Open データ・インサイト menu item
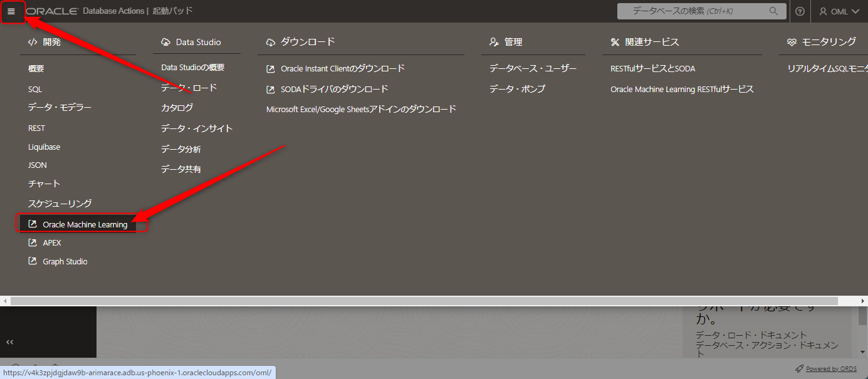Viewport: 868px width, 379px height. 197,128
